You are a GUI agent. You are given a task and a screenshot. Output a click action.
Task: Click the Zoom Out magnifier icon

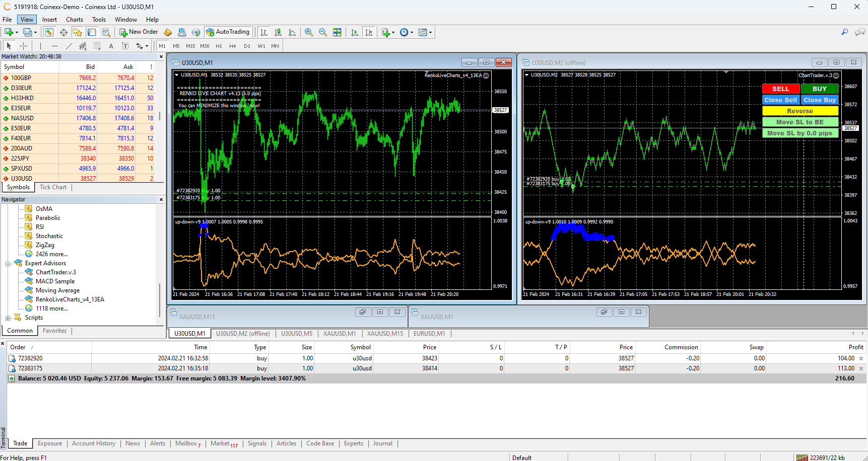pos(323,32)
